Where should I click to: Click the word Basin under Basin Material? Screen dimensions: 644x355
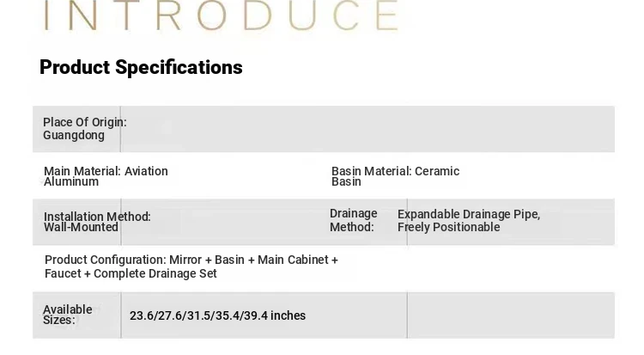pos(346,182)
